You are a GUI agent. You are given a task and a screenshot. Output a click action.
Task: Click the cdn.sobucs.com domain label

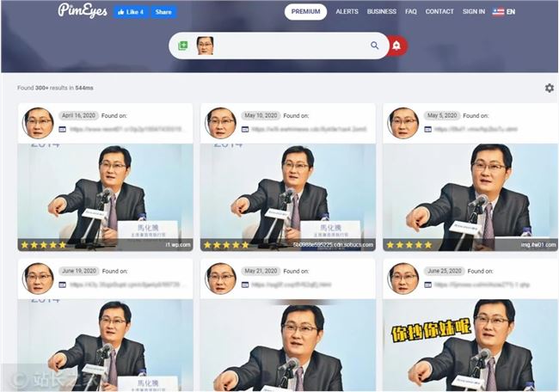pos(334,245)
